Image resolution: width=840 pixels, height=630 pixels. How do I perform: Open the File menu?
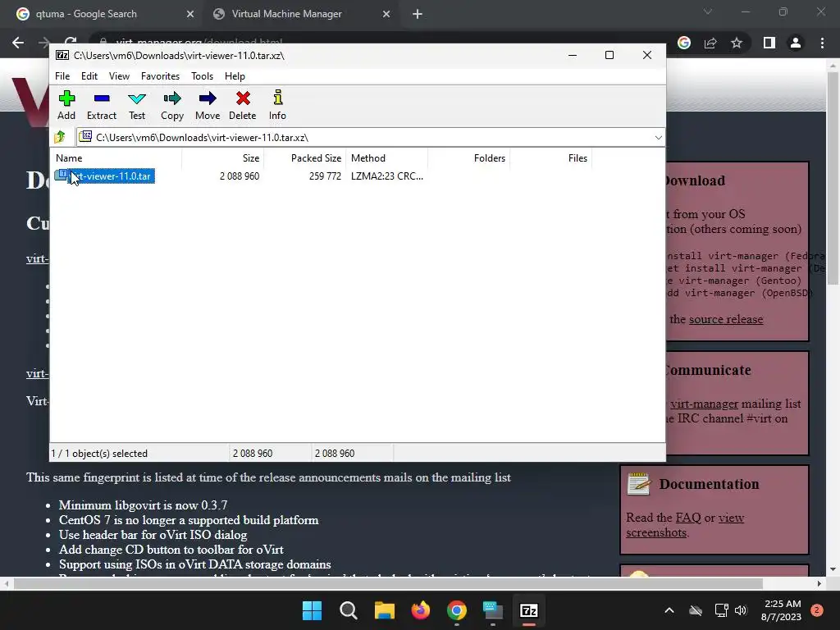[62, 76]
